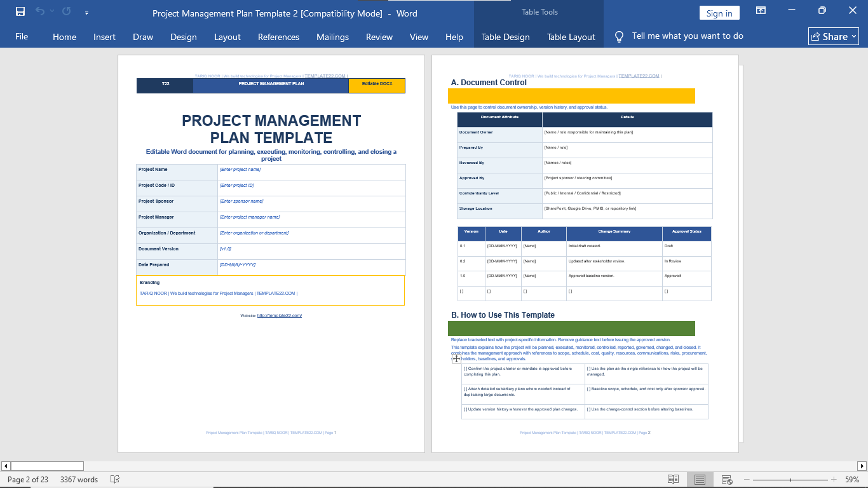Click the zoom in plus button

pyautogui.click(x=834, y=480)
